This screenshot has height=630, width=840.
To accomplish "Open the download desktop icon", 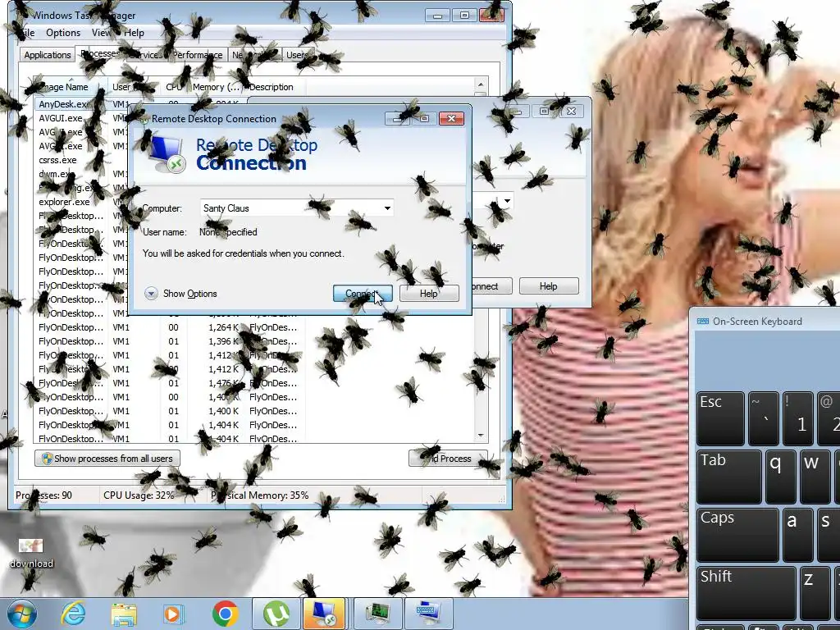I will coord(31,553).
